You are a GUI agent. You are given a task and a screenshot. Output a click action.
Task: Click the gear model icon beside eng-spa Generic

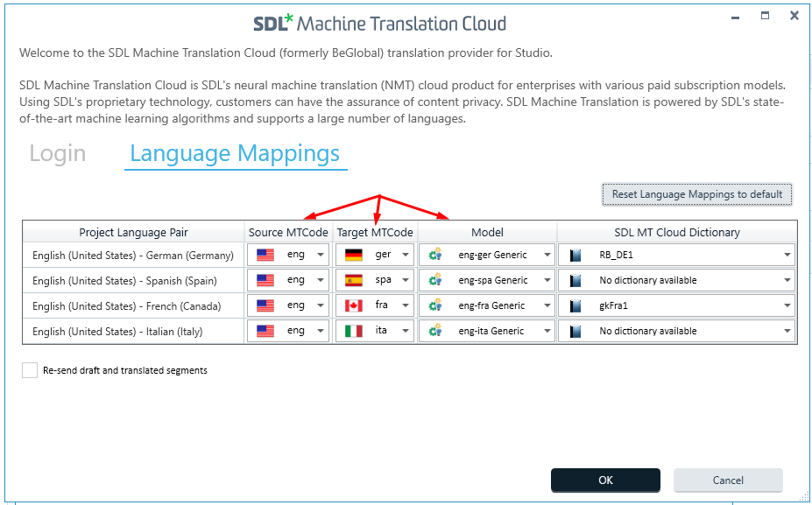pos(435,280)
